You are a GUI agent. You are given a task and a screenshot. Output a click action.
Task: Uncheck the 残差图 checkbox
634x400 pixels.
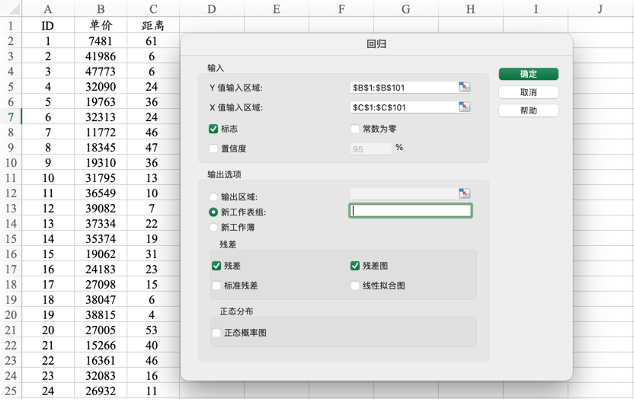pyautogui.click(x=355, y=266)
